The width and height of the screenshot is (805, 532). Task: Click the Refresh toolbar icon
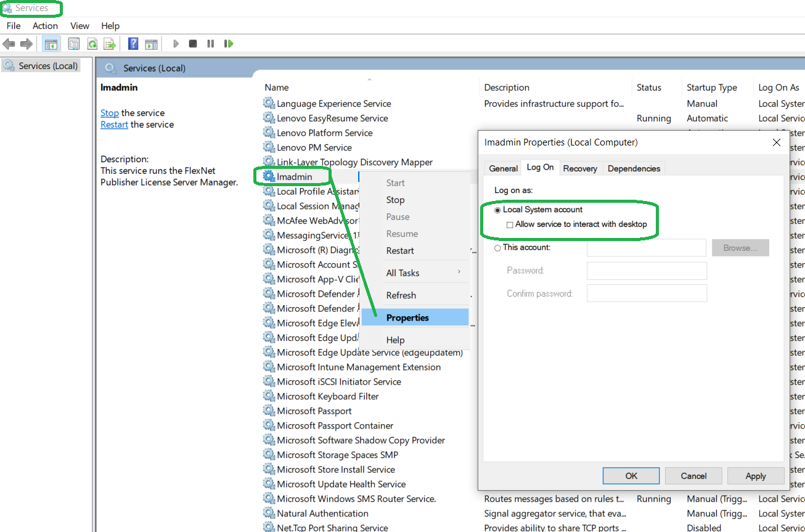click(x=92, y=44)
